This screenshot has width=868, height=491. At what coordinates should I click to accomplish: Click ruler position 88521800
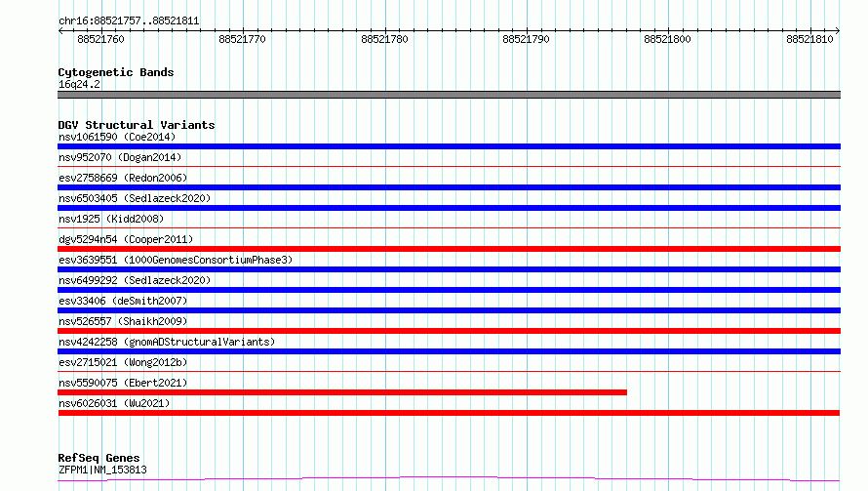tap(667, 39)
